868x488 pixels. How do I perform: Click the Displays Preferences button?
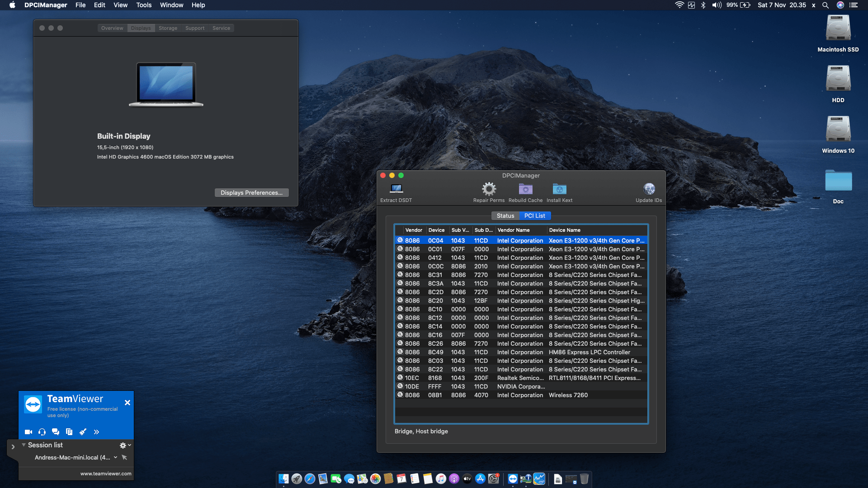[251, 192]
